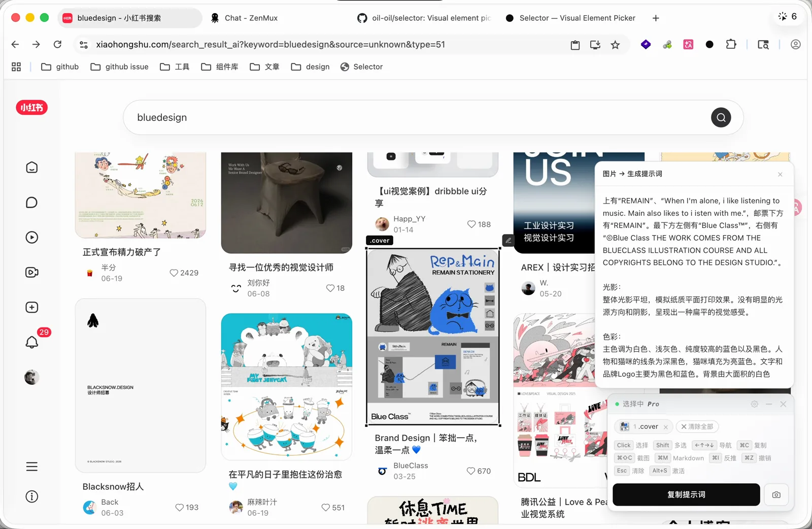This screenshot has height=529, width=812.
Task: Open the profile avatar in sidebar
Action: pos(31,377)
